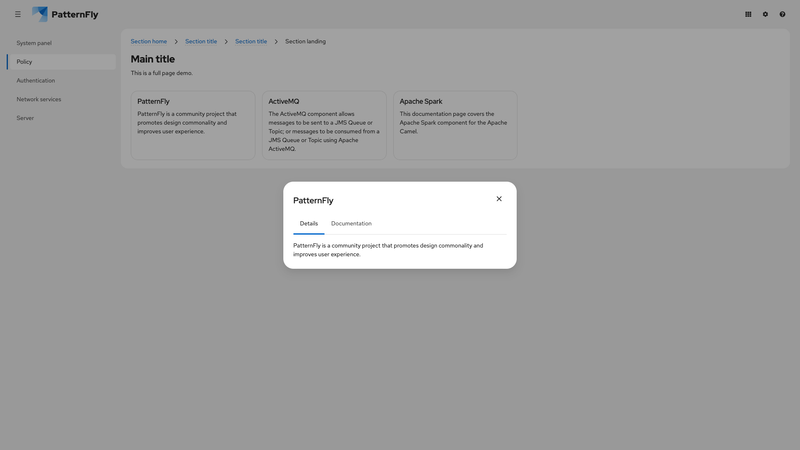800x450 pixels.
Task: Select Policy in sidebar navigation
Action: (x=61, y=62)
